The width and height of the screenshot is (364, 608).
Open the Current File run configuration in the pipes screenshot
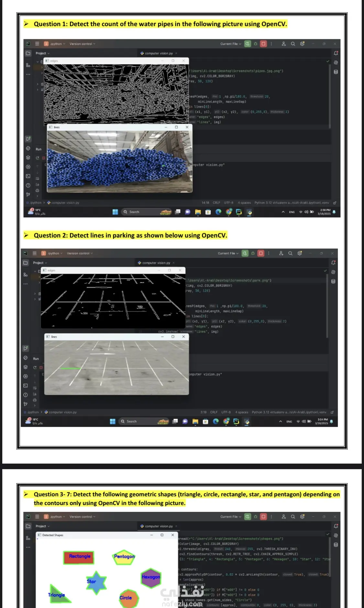point(231,44)
